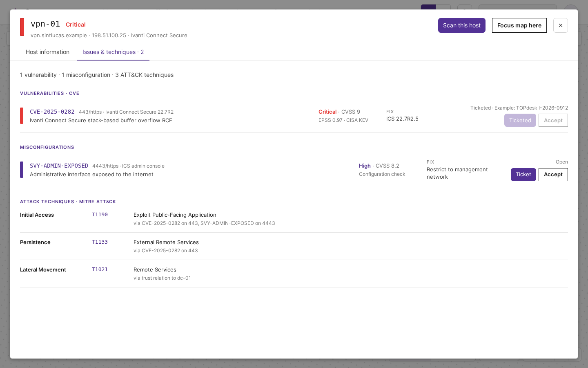The height and width of the screenshot is (368, 588).
Task: Open the SVY-ADMIN-EXPOSED misconfiguration link
Action: [x=59, y=166]
